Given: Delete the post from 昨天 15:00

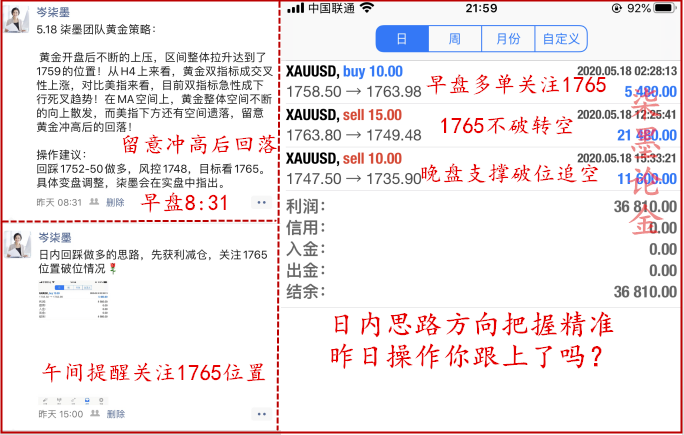Looking at the screenshot, I should click(116, 414).
